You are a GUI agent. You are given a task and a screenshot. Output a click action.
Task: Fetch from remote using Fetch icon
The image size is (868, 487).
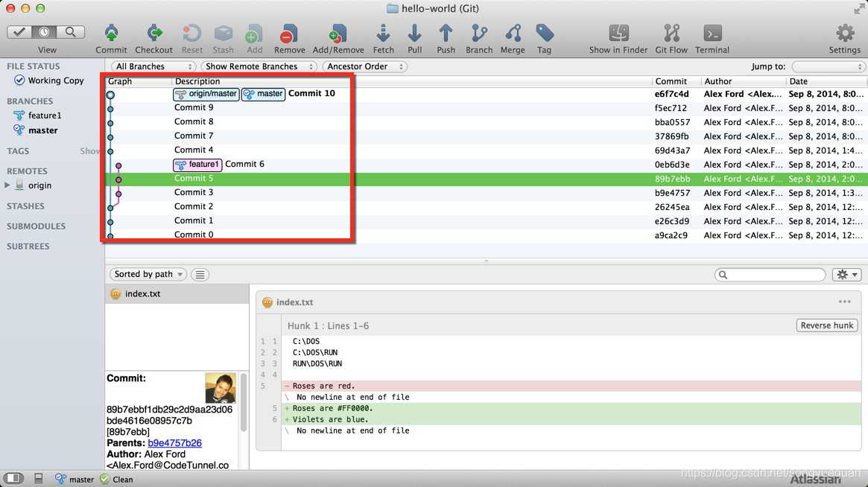tap(383, 34)
